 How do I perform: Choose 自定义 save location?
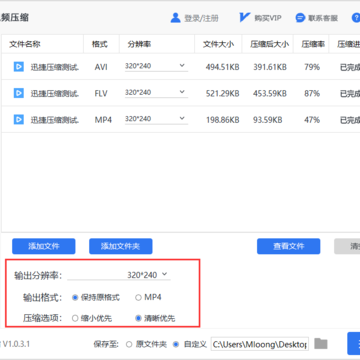190,344
